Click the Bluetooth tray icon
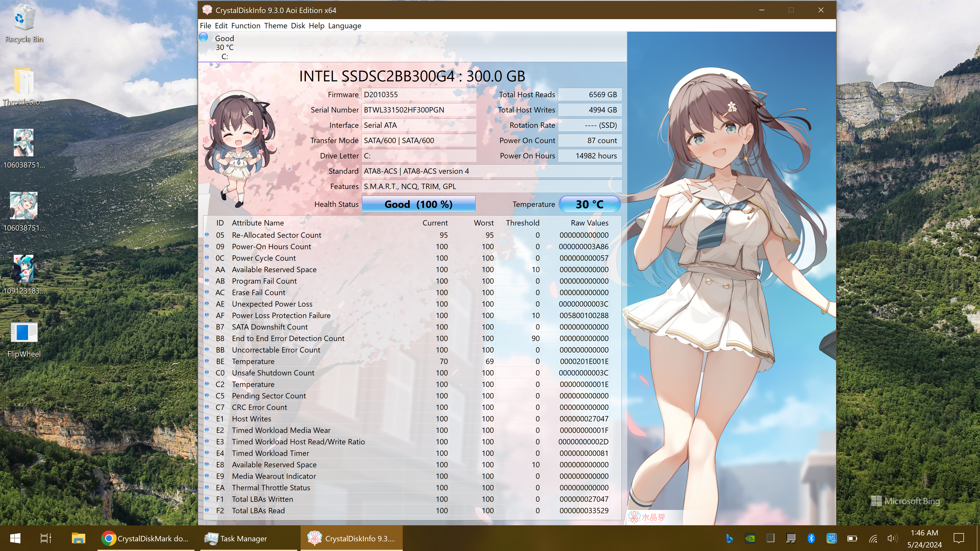 (811, 538)
